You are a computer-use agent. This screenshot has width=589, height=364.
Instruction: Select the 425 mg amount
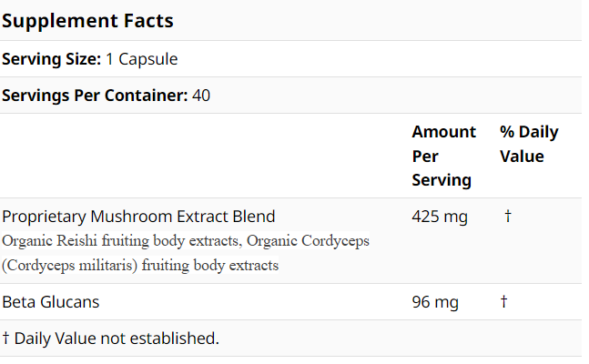tap(439, 217)
